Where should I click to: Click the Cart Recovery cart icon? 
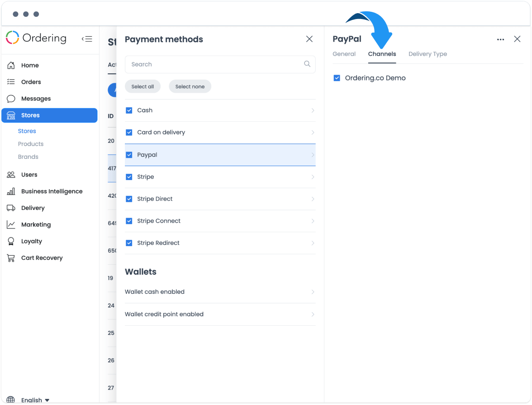pyautogui.click(x=11, y=258)
